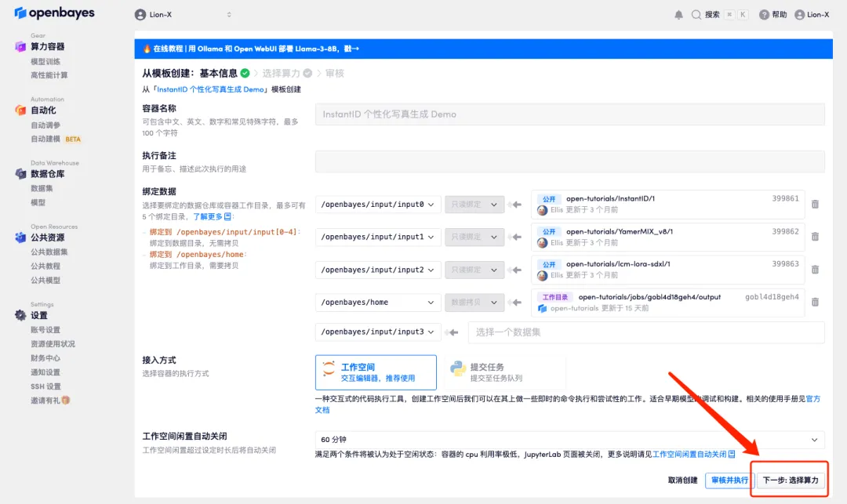Click the online tutorial banner
Viewport: 847px width, 504px height.
483,49
